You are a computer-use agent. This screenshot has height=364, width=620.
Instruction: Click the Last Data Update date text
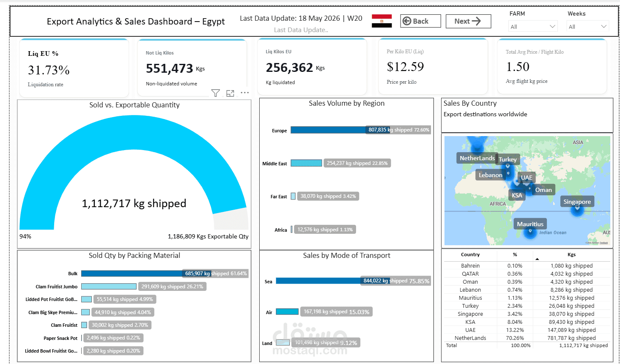pyautogui.click(x=301, y=18)
